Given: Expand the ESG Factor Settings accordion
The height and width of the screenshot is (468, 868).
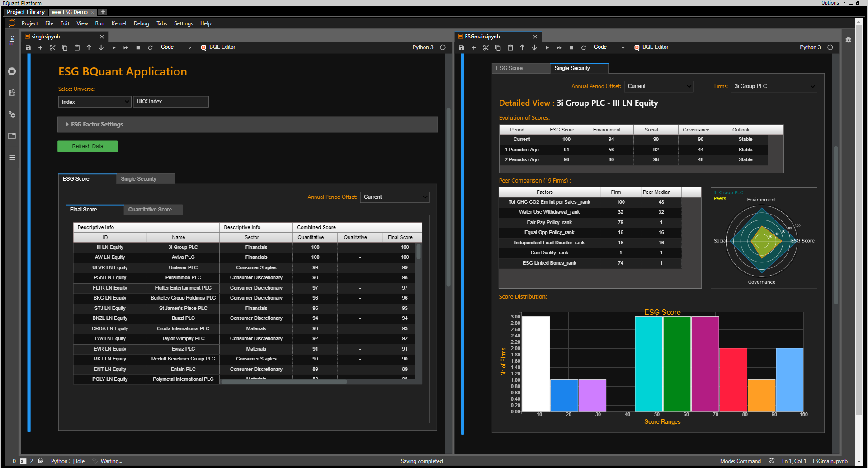Looking at the screenshot, I should (x=247, y=124).
